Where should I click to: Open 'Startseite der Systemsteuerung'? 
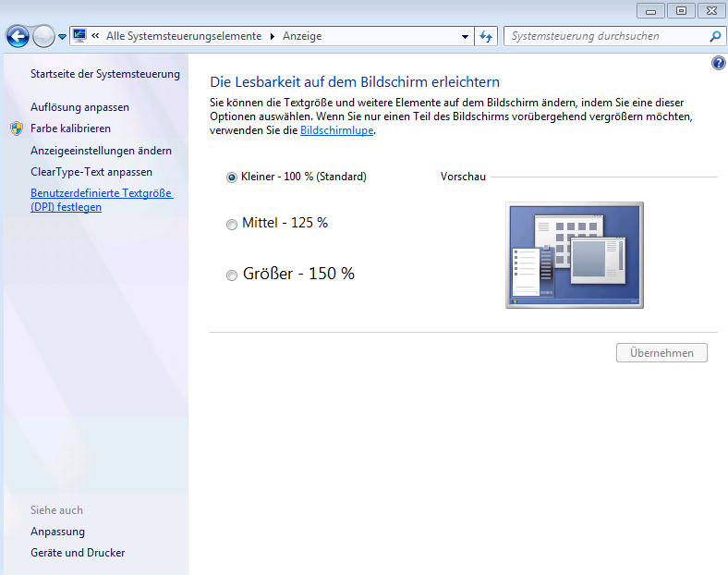[x=105, y=74]
